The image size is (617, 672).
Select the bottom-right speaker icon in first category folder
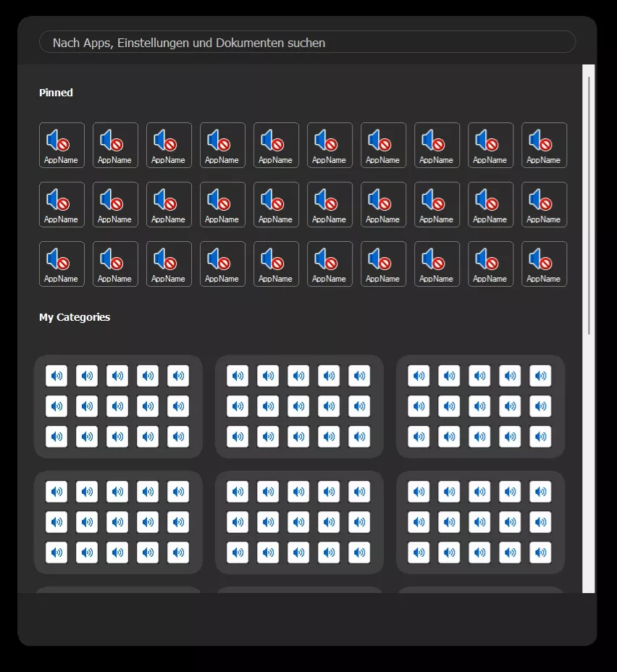tap(178, 436)
